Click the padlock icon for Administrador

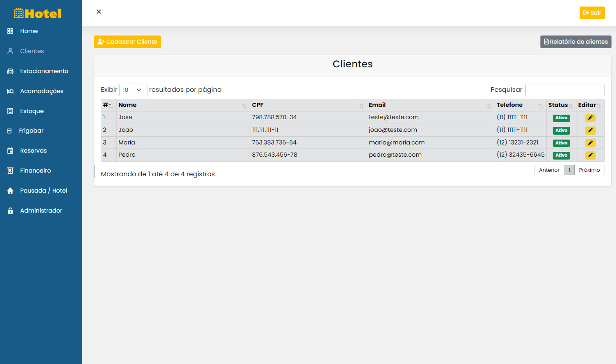click(10, 211)
